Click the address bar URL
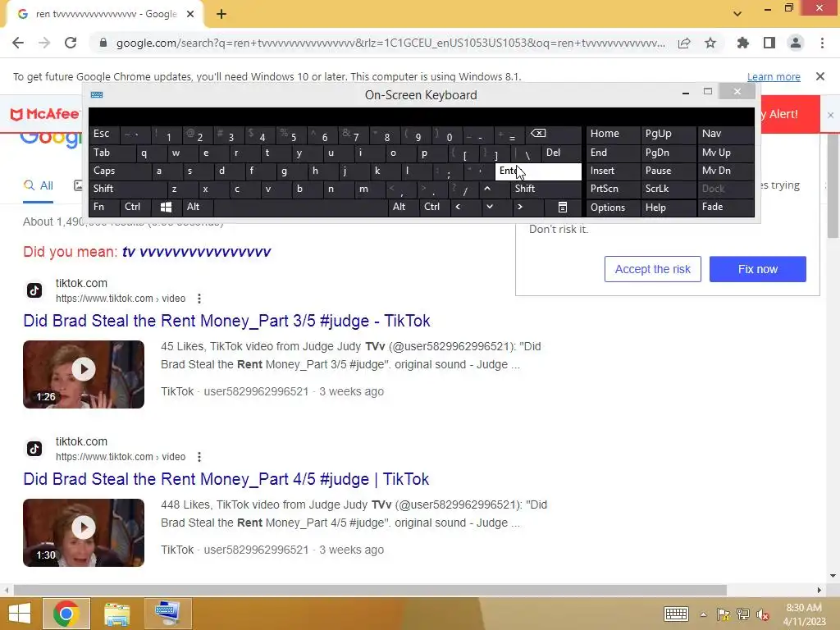 (x=391, y=43)
